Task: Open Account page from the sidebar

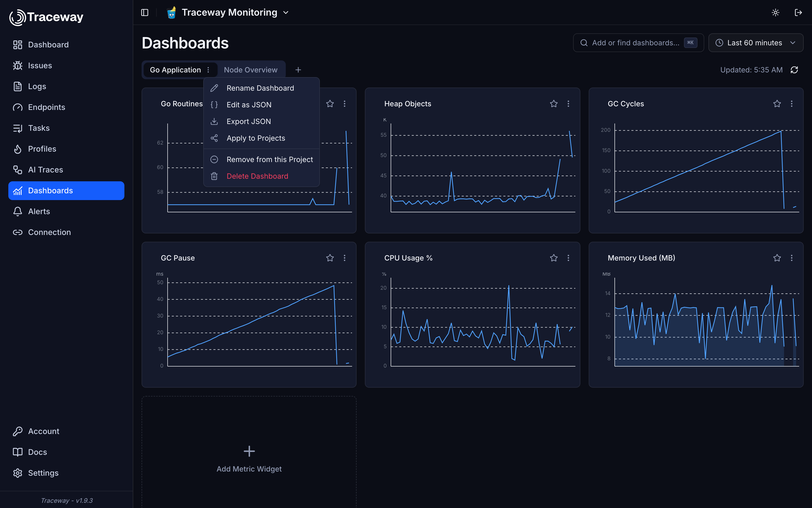Action: click(x=66, y=431)
